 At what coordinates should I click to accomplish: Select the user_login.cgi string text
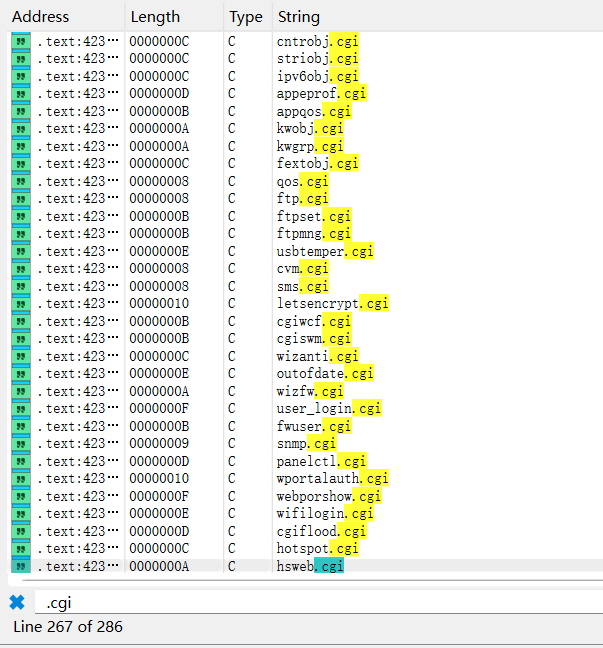(329, 409)
